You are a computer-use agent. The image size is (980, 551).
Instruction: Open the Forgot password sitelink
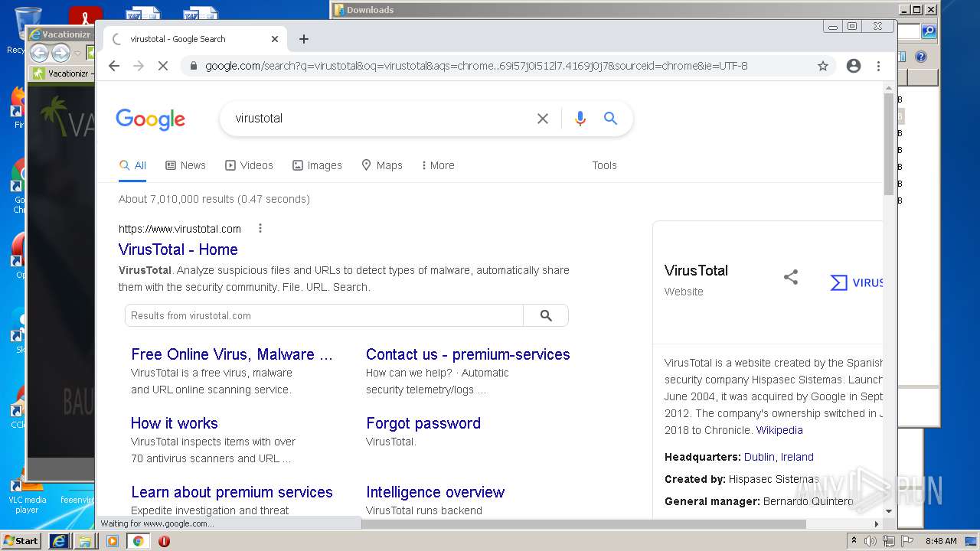tap(423, 423)
